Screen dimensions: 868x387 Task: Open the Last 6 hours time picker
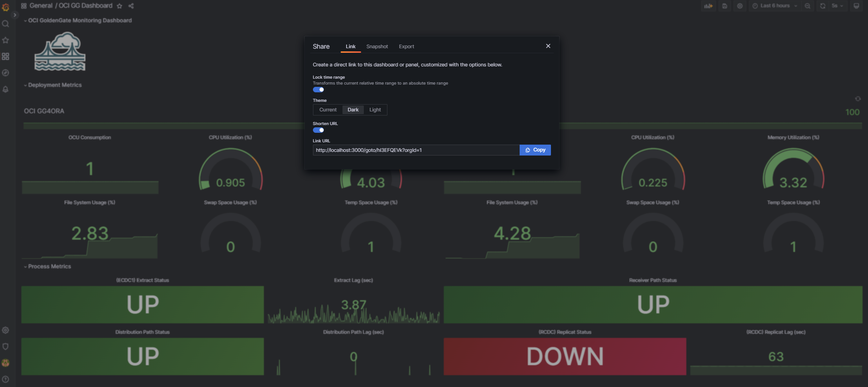774,6
